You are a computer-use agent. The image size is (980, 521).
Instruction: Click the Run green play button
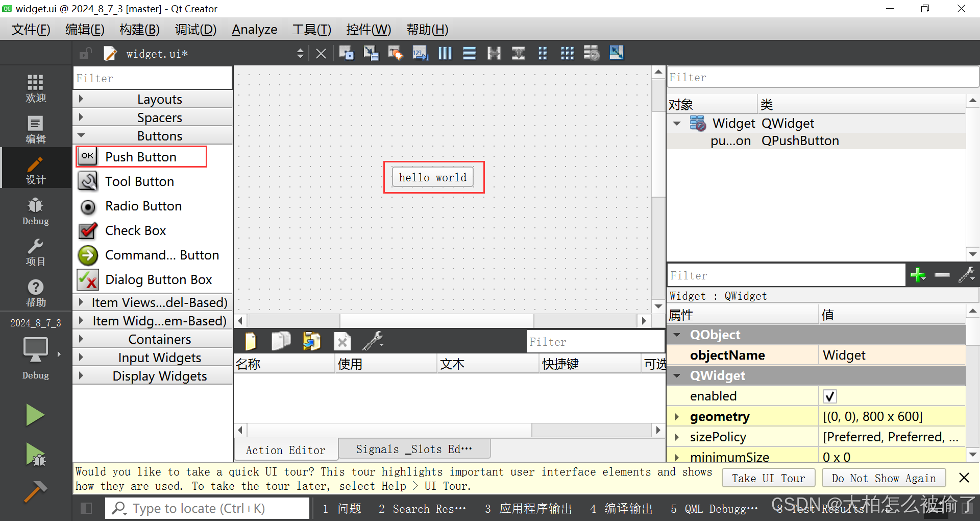(35, 415)
